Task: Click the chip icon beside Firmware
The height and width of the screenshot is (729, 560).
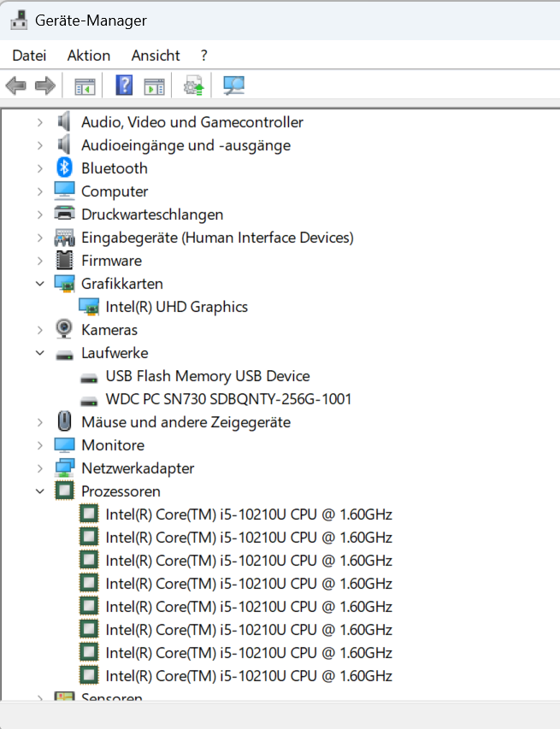Action: pyautogui.click(x=64, y=260)
